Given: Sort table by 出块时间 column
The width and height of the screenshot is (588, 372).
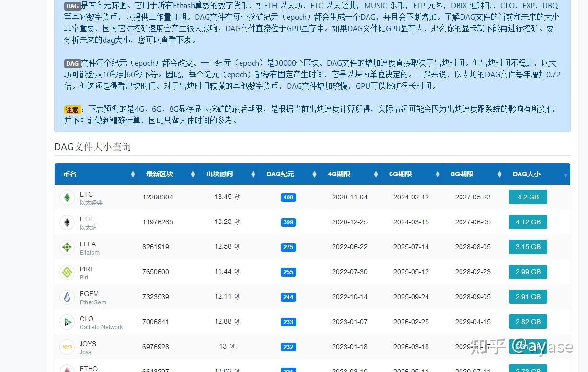Looking at the screenshot, I should pyautogui.click(x=228, y=174).
